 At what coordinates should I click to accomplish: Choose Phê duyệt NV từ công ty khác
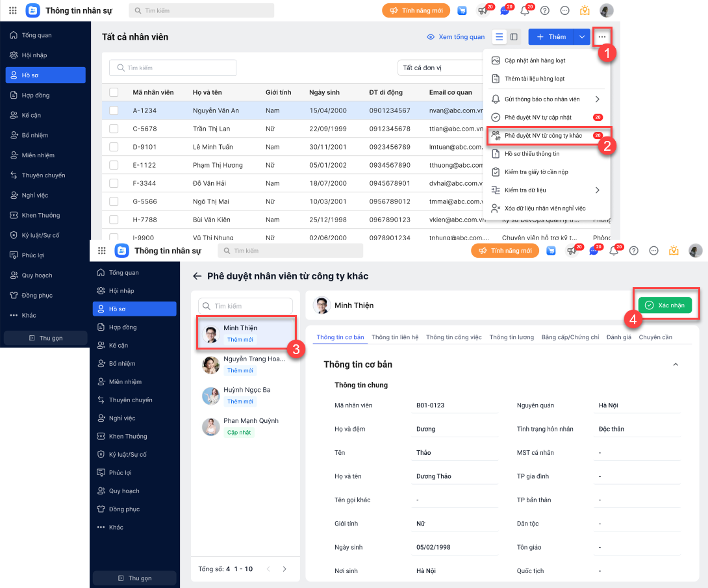(543, 136)
